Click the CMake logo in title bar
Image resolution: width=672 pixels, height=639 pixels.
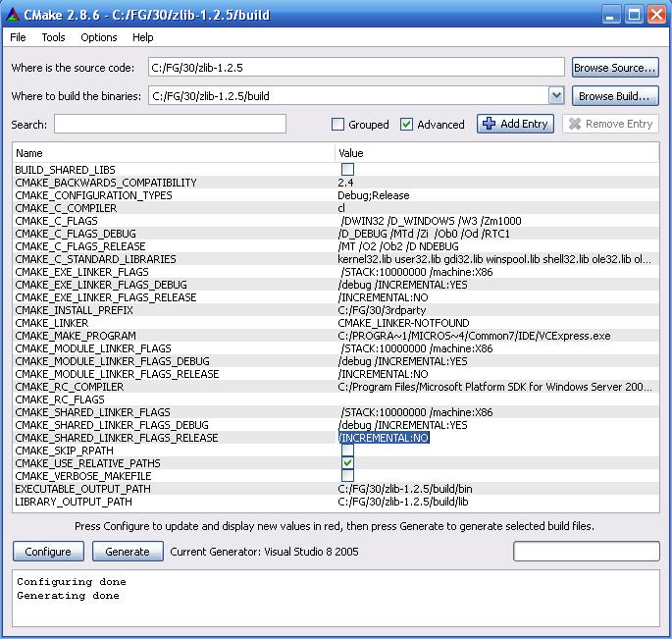point(13,15)
